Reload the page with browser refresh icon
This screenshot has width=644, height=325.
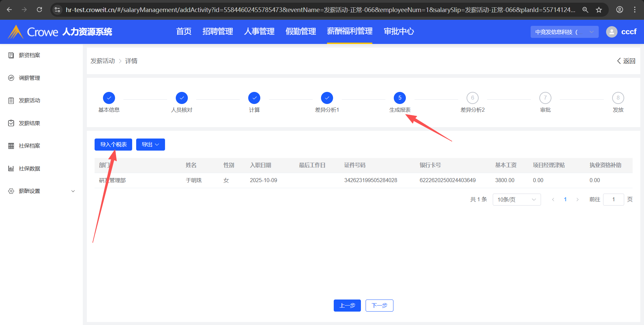(x=40, y=10)
